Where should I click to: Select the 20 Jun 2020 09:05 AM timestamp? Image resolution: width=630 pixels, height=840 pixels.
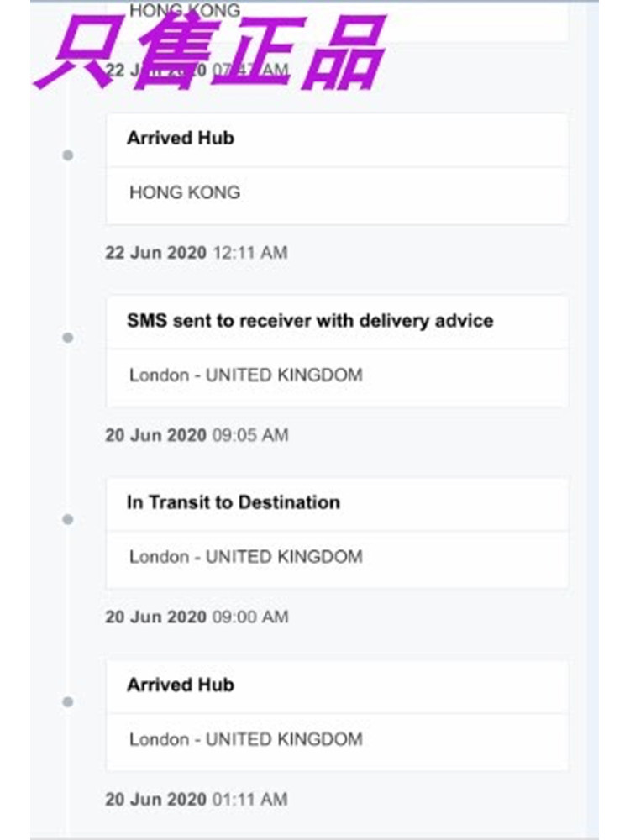pos(196,435)
